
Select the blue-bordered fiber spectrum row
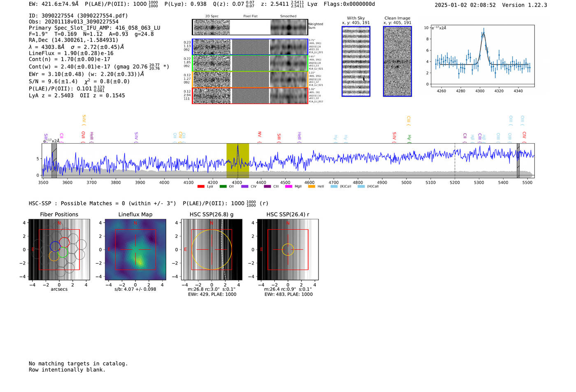coord(250,47)
